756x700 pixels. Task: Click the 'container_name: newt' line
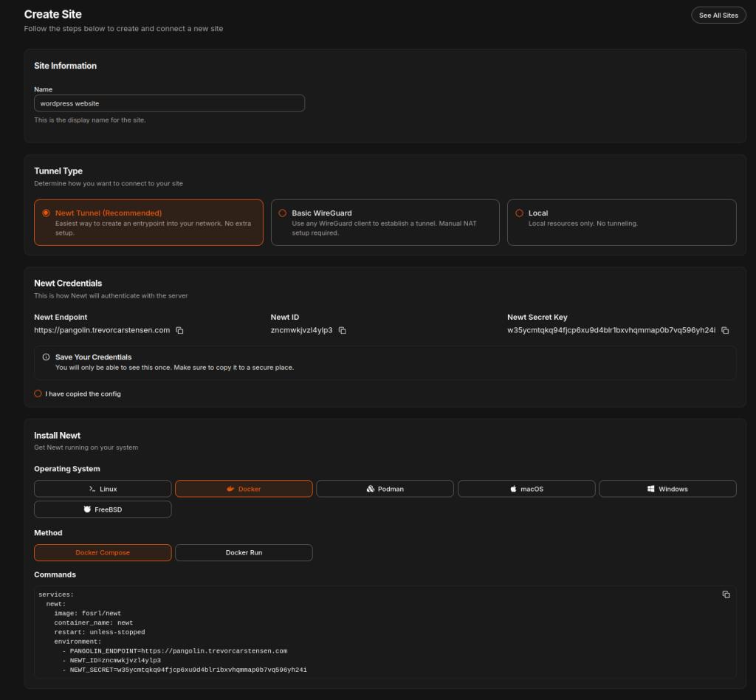94,623
